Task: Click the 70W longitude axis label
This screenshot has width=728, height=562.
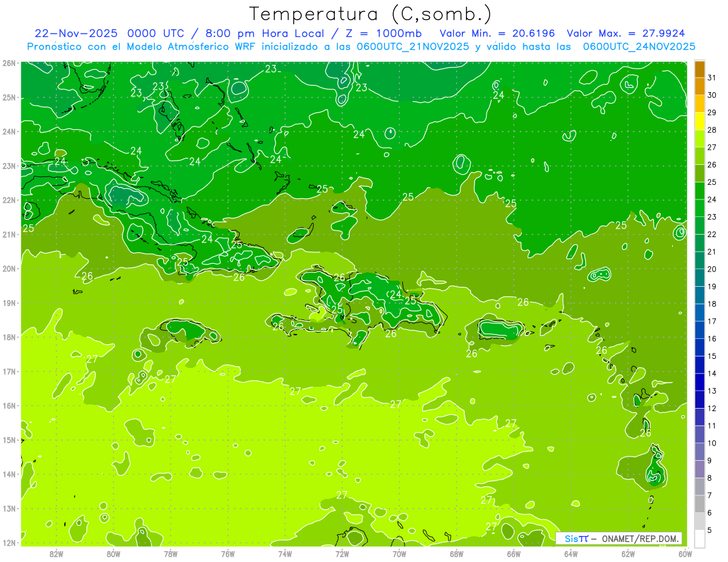Action: pos(399,554)
